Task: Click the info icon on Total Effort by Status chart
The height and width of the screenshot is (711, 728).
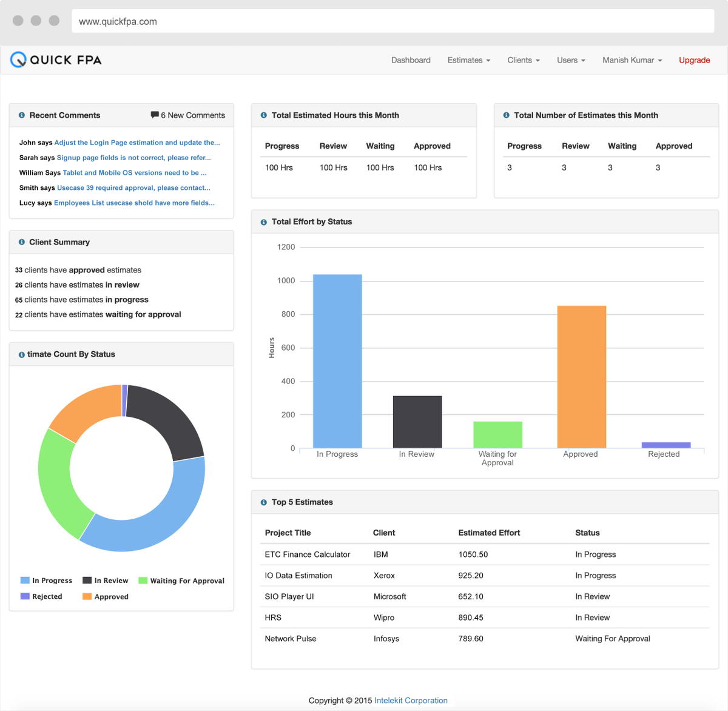Action: pyautogui.click(x=263, y=221)
